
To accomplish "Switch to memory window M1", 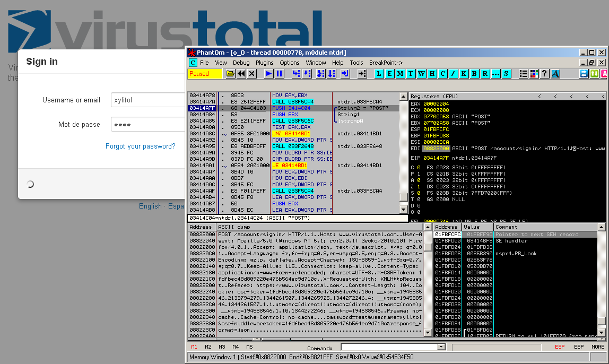I will coord(194,347).
